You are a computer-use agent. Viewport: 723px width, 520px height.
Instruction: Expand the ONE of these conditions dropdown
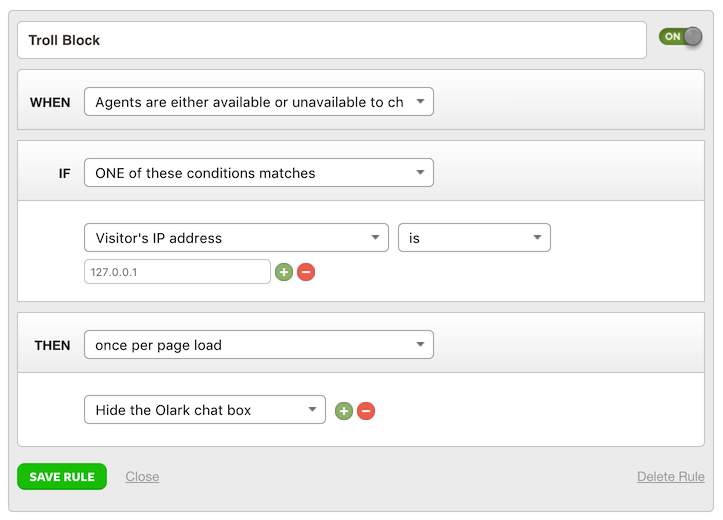[x=259, y=173]
